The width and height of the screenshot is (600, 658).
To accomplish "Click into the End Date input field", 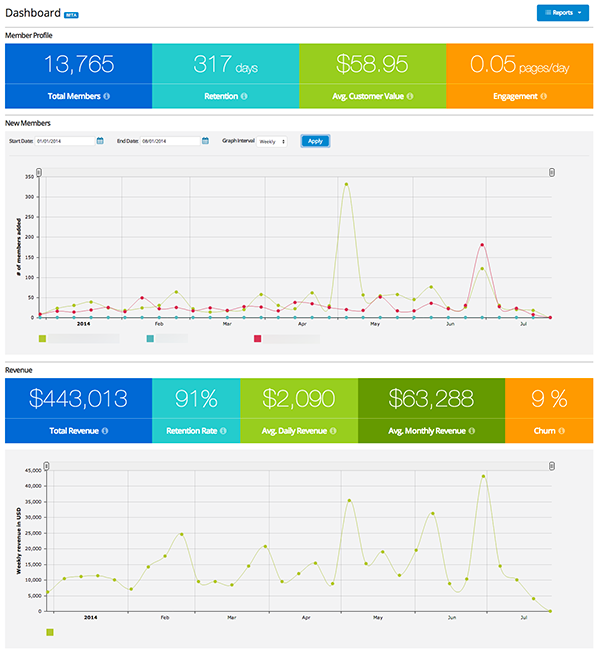I will (170, 141).
